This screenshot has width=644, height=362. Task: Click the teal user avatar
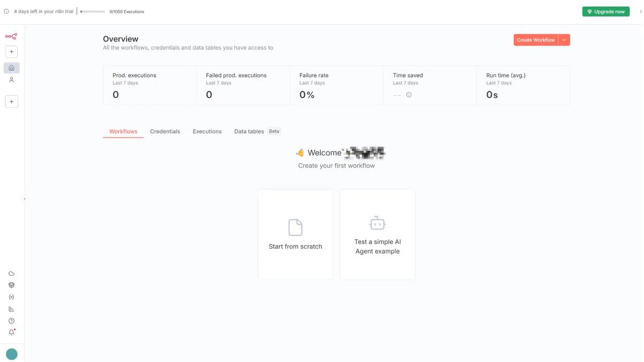click(x=12, y=354)
